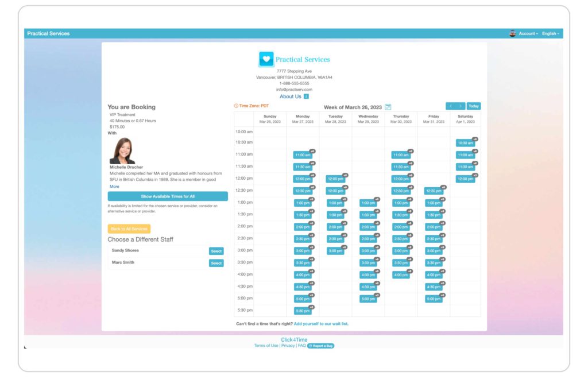Click the Week of March 26, 2023 heading
Image resolution: width=588 pixels, height=379 pixels.
point(353,107)
